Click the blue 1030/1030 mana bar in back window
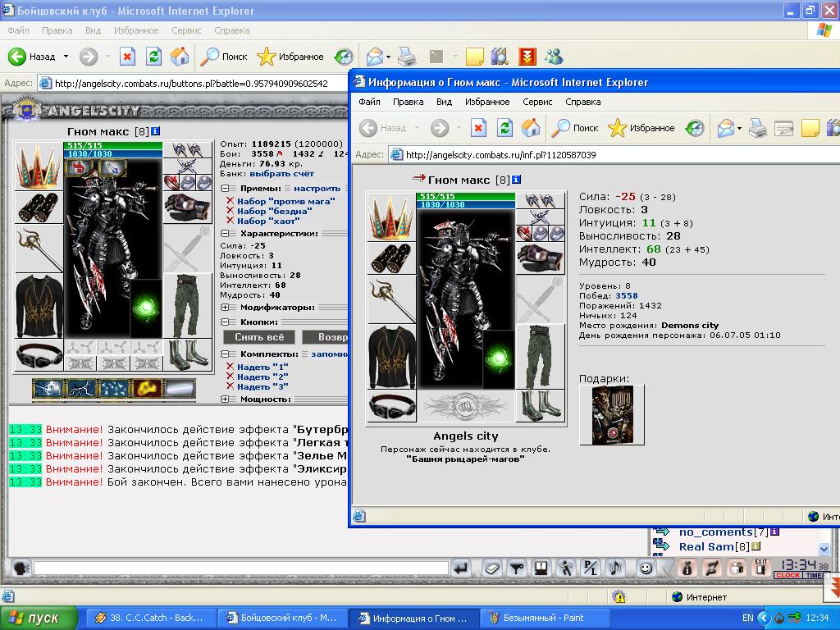 pyautogui.click(x=113, y=153)
